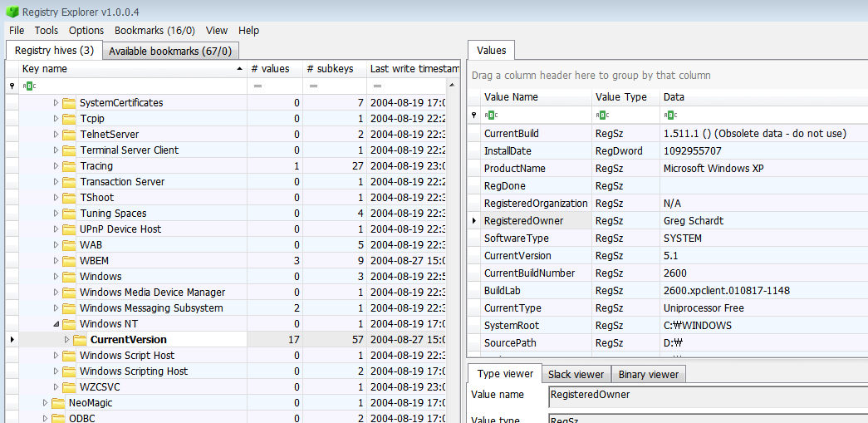Viewport: 868px width, 423px height.
Task: Click Windows Messaging Subsystem folder icon
Action: (69, 307)
